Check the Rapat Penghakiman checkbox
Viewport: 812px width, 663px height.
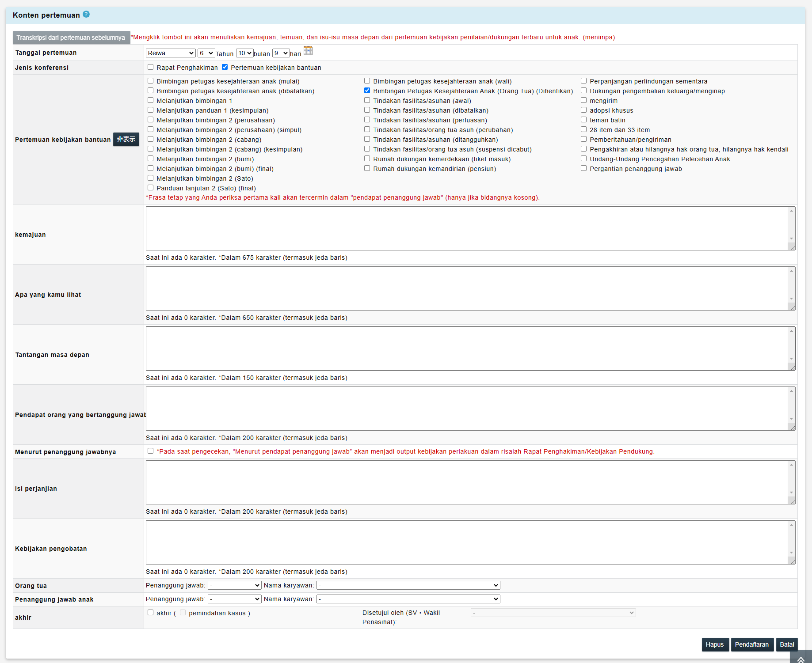click(151, 67)
